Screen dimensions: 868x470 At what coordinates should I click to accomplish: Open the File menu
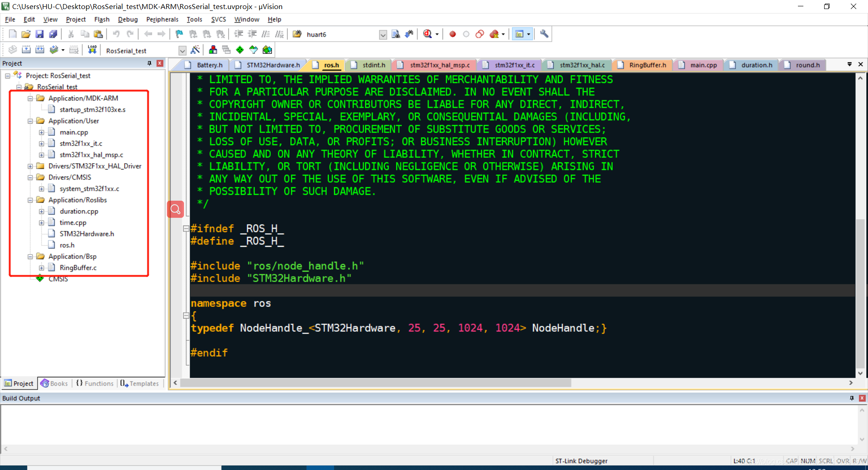(x=10, y=19)
